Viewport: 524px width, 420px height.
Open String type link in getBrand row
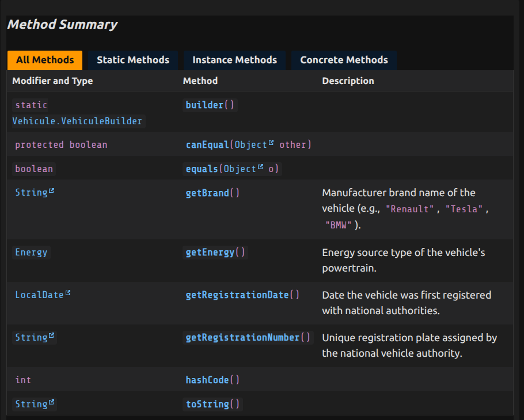coord(31,193)
